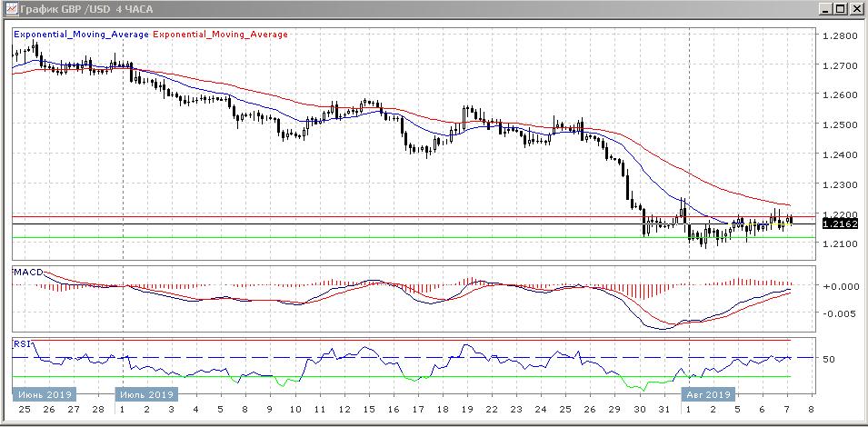The image size is (868, 427).
Task: Select the blue Exponential_Moving_Average label
Action: click(x=81, y=35)
